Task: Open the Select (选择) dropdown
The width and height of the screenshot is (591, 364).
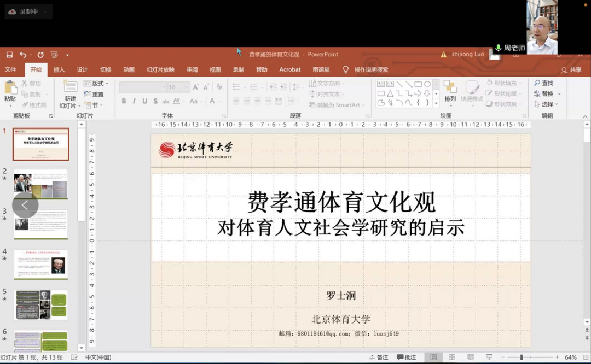Action: (547, 104)
